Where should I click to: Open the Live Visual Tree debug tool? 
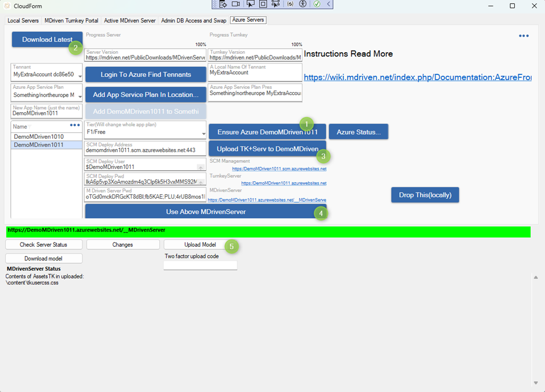[223, 4]
